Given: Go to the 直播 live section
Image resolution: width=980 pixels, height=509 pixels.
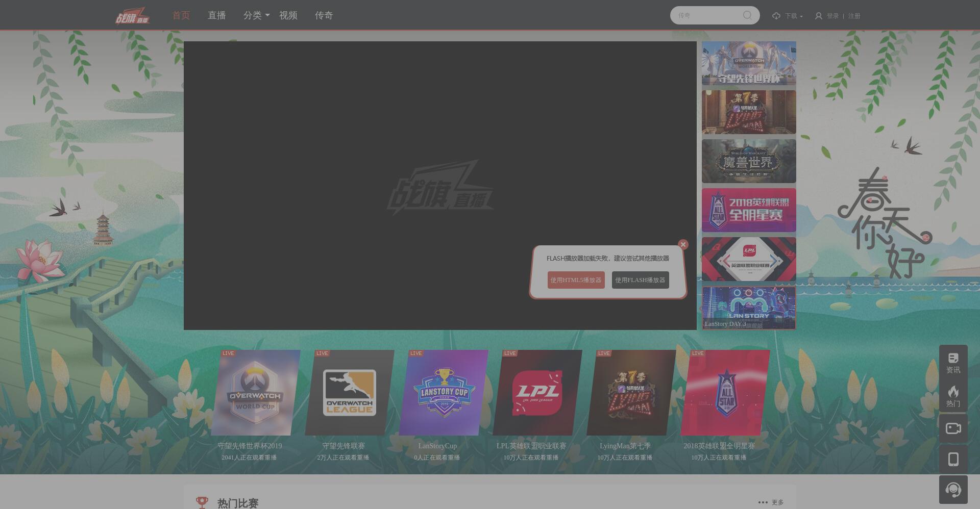Looking at the screenshot, I should (x=216, y=15).
